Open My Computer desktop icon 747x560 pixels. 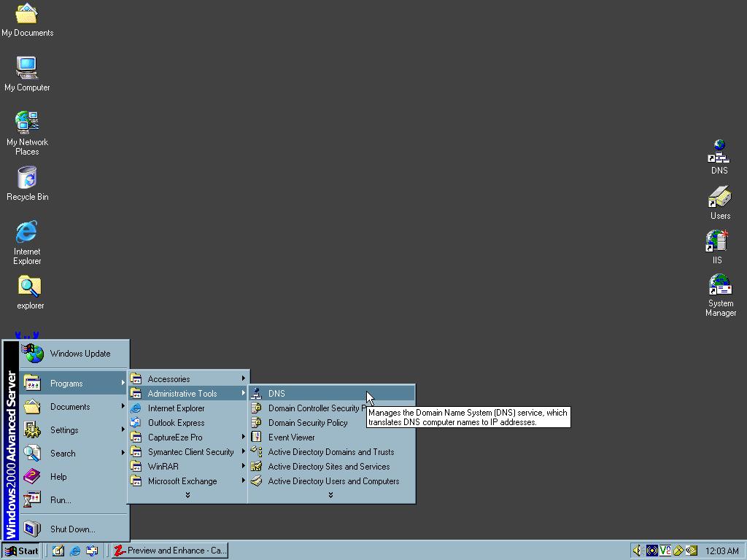tap(27, 74)
